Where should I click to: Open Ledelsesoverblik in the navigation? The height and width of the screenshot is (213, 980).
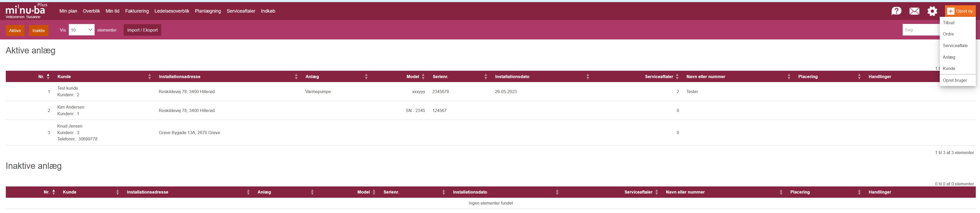point(172,11)
